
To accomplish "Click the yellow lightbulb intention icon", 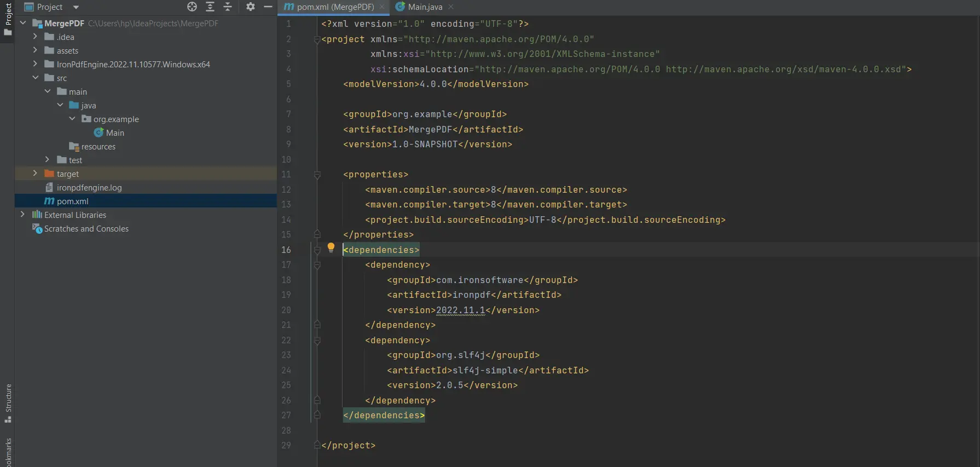I will pyautogui.click(x=331, y=247).
